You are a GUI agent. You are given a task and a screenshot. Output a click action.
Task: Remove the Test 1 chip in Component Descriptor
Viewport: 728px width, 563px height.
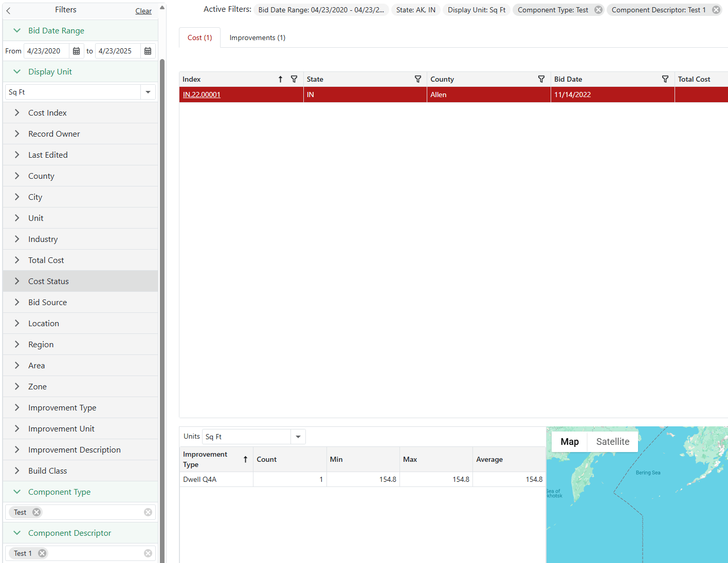coord(42,553)
